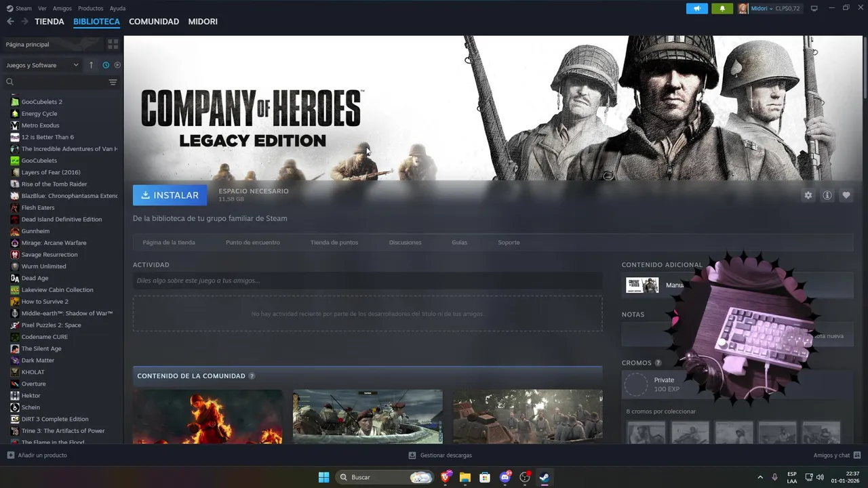868x488 pixels.
Task: Open Discusiones link
Action: pyautogui.click(x=406, y=243)
